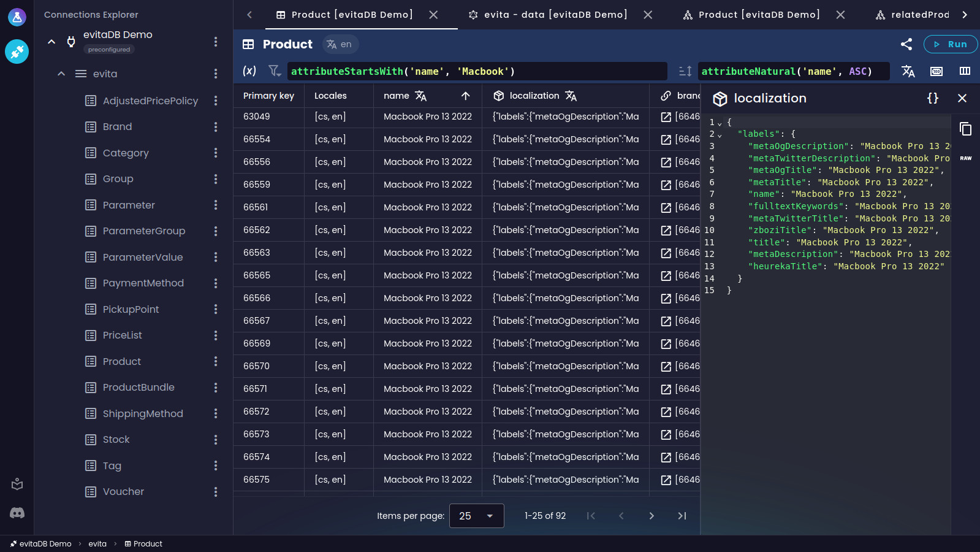Run the query
The image size is (980, 552).
click(x=951, y=44)
